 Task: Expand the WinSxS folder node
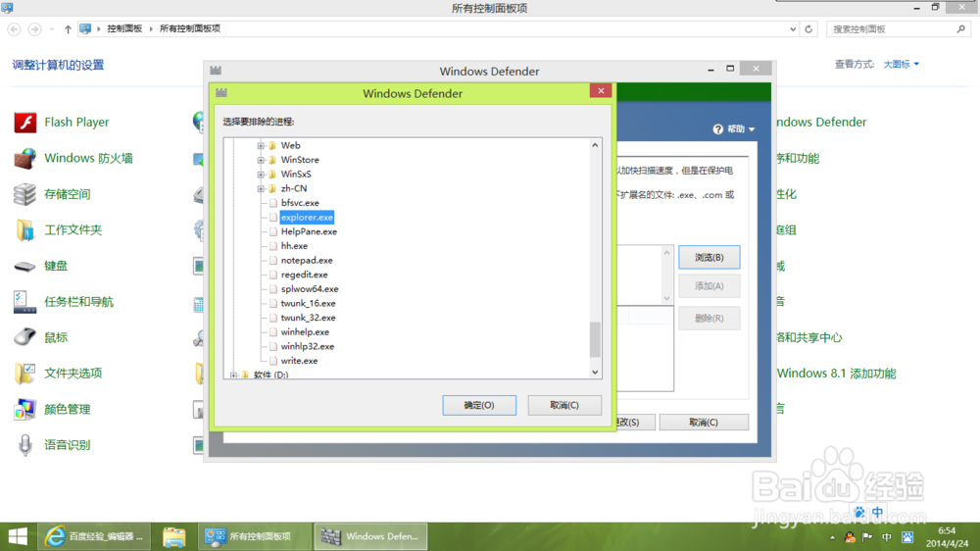pos(262,174)
